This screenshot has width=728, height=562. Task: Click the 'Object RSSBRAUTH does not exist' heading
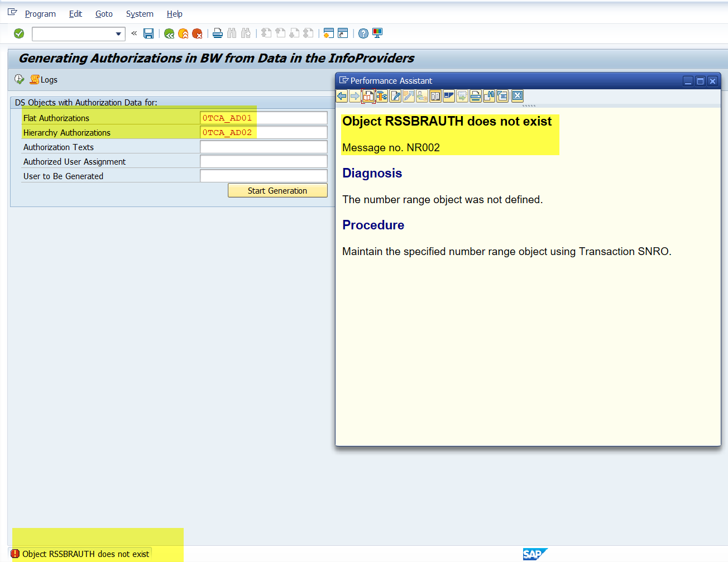[x=447, y=121]
